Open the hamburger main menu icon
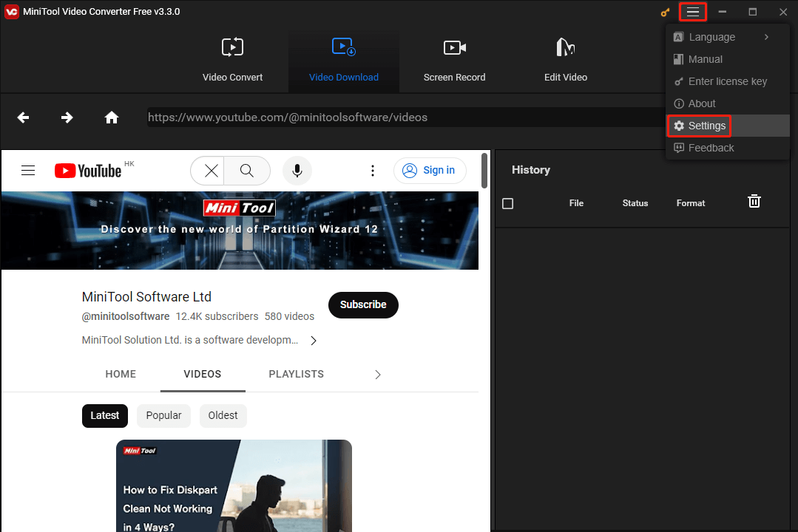798x532 pixels. pos(692,12)
